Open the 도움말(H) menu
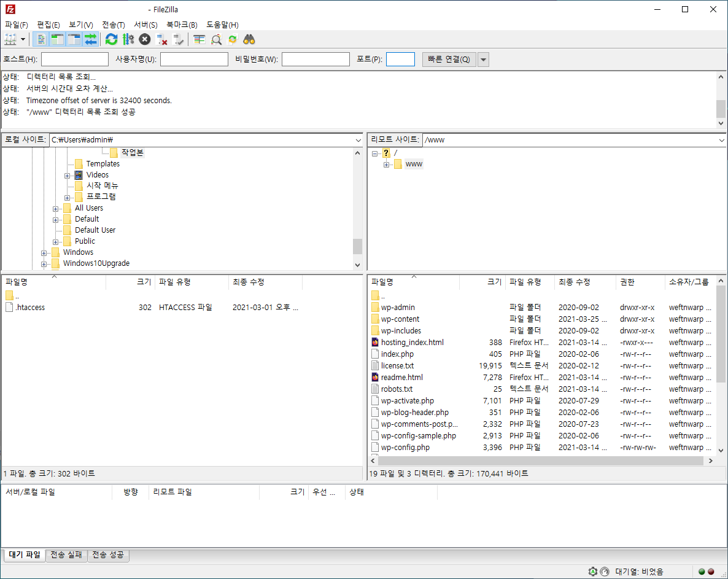The width and height of the screenshot is (728, 579). [222, 25]
